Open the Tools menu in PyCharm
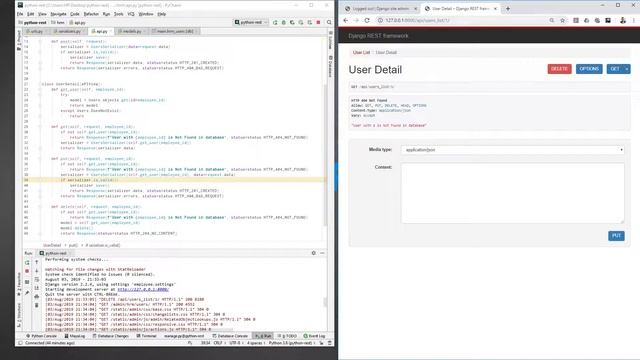 118,14
